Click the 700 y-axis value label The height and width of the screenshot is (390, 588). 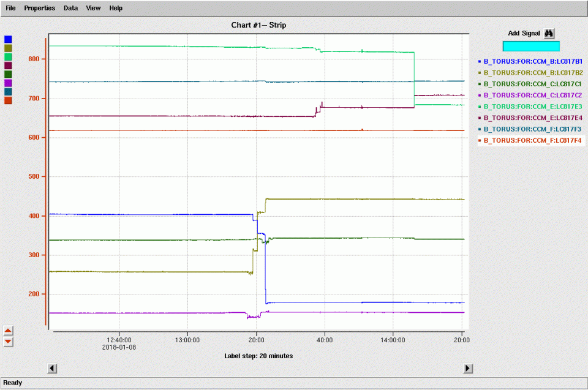click(x=34, y=98)
